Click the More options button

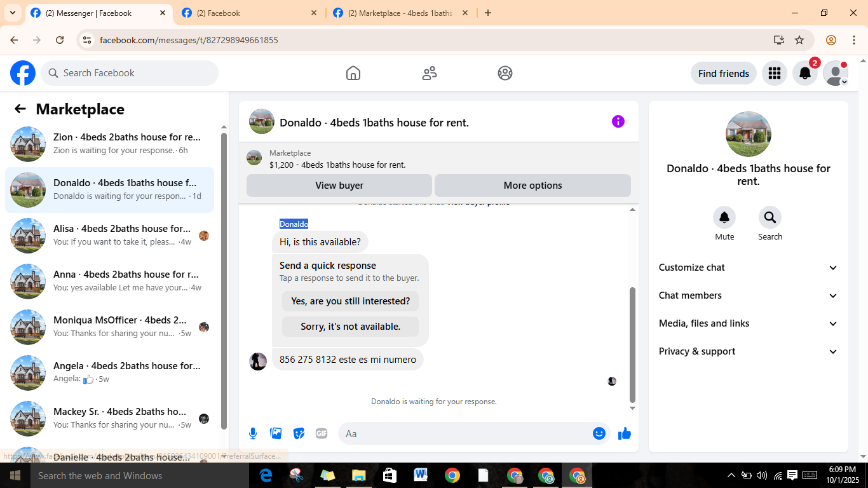[532, 186]
